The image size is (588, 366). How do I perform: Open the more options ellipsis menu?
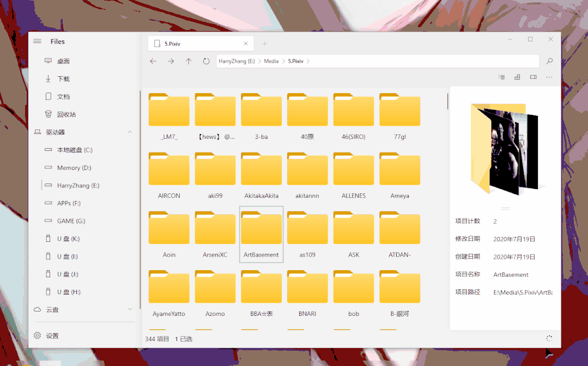pyautogui.click(x=549, y=77)
